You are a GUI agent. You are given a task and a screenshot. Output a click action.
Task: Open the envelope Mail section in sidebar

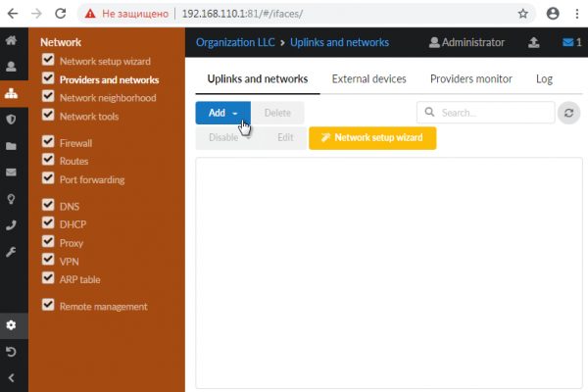[11, 172]
